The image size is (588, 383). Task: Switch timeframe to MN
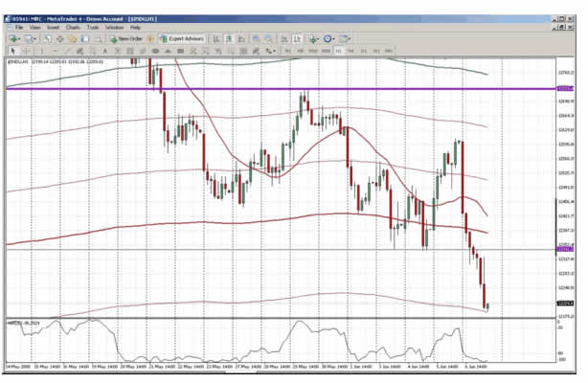[389, 51]
